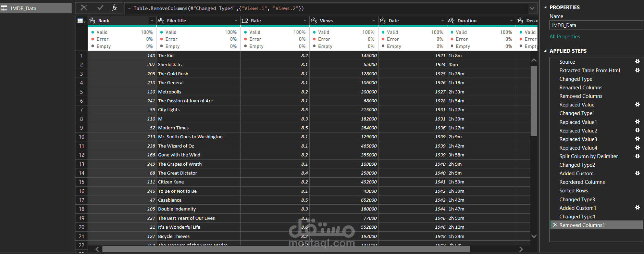This screenshot has width=644, height=254.
Task: Open the Rank column filter dropdown
Action: pos(152,21)
